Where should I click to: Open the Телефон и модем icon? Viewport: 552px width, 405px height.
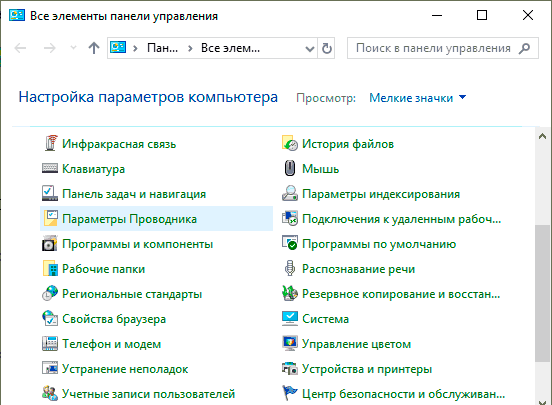click(x=50, y=343)
